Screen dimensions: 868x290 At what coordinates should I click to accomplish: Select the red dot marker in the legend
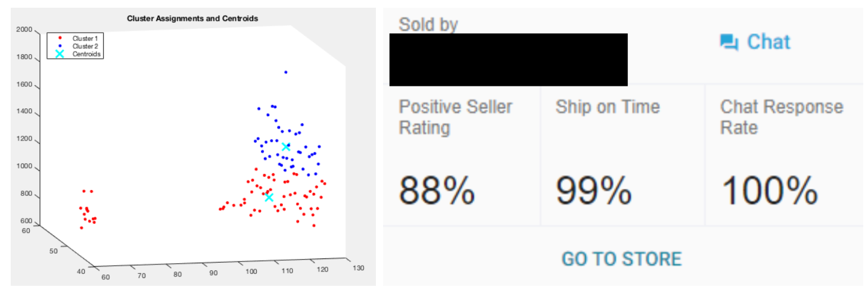tap(60, 39)
